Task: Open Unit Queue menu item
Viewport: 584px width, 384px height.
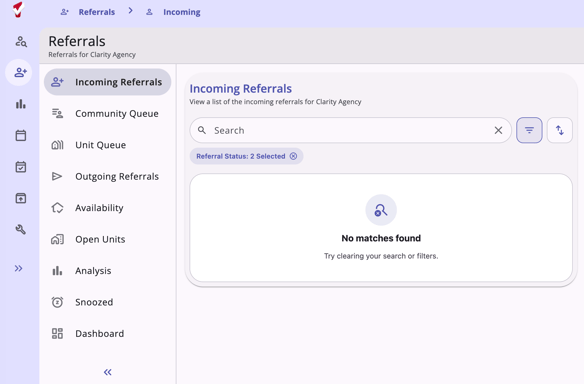Action: (107, 145)
